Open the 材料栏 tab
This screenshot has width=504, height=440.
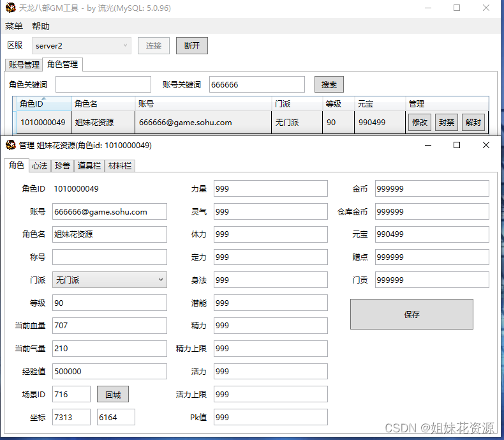coord(120,165)
